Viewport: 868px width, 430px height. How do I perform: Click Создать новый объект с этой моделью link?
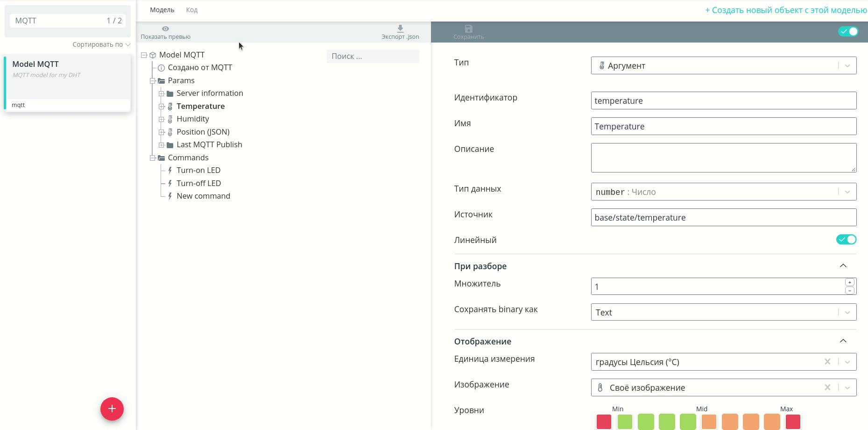[x=786, y=10]
